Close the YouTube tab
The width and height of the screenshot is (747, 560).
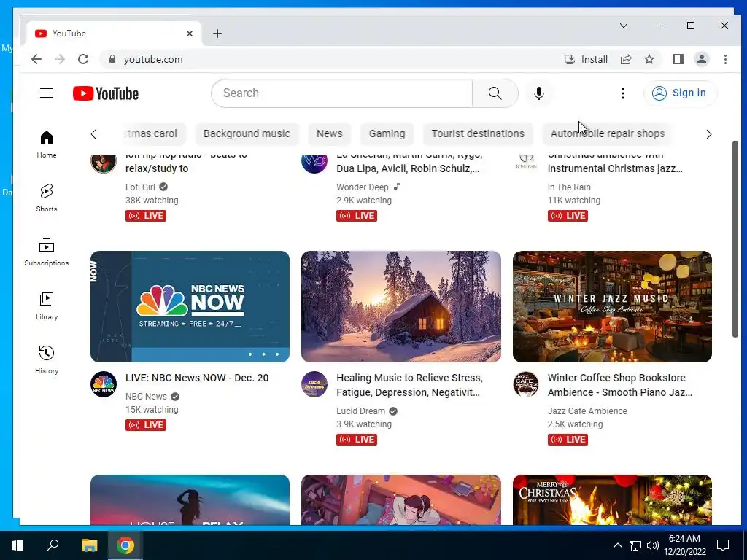[x=190, y=34]
